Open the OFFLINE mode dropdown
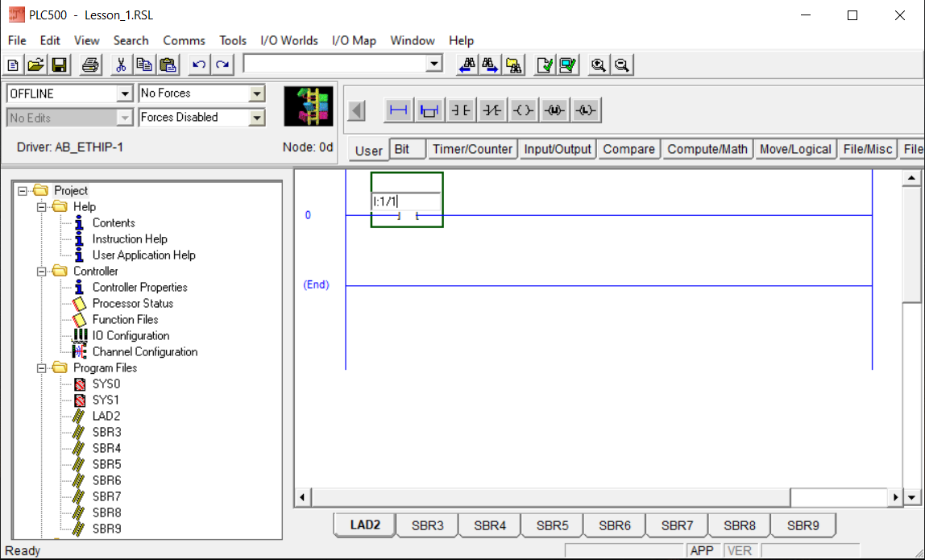The height and width of the screenshot is (560, 925). [x=124, y=93]
